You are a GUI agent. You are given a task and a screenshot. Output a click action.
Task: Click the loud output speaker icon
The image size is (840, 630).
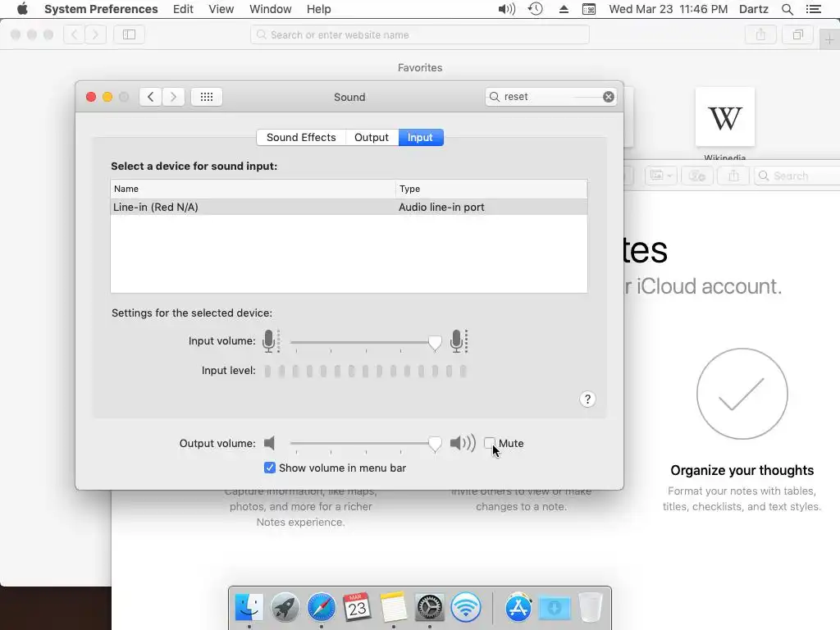coord(463,443)
